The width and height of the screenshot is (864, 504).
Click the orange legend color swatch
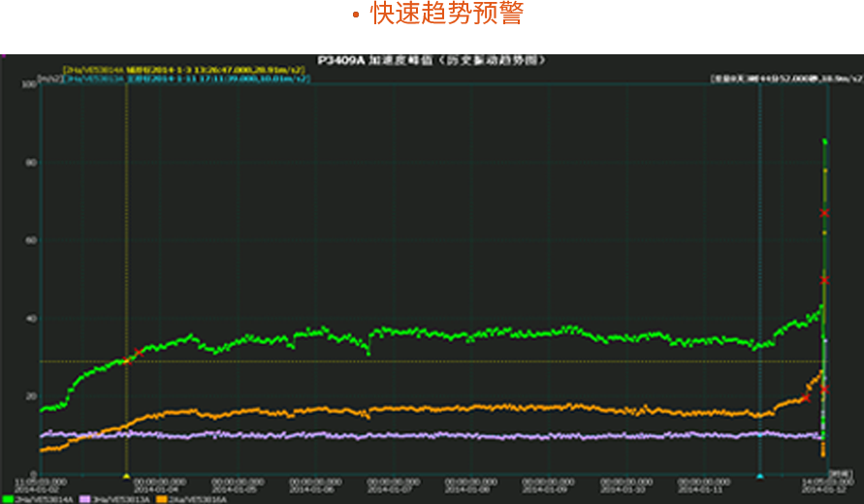(x=161, y=499)
